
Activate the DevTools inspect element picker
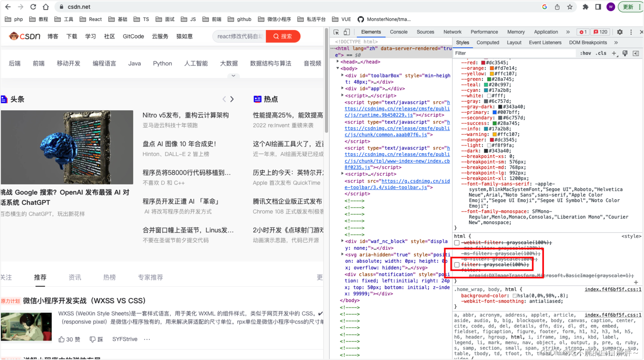(x=336, y=32)
